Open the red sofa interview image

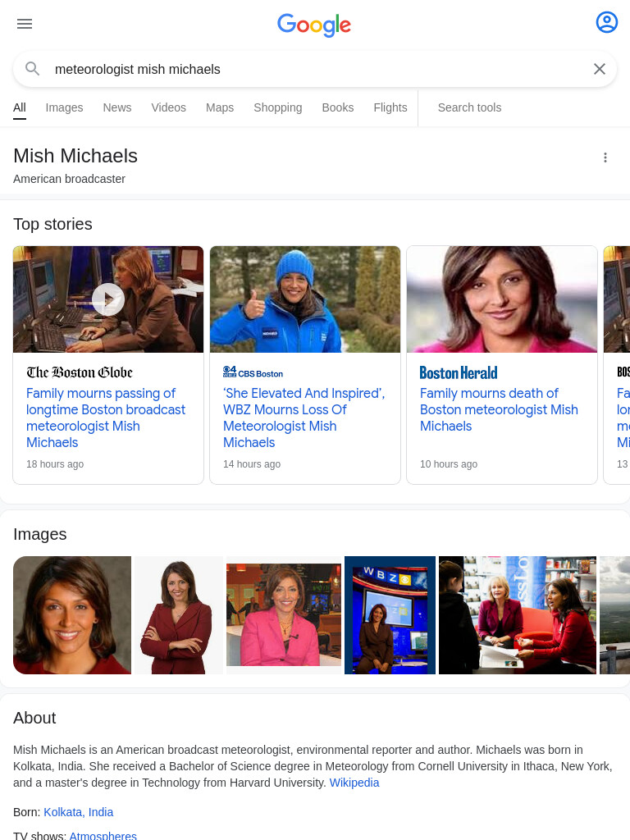[x=518, y=615]
